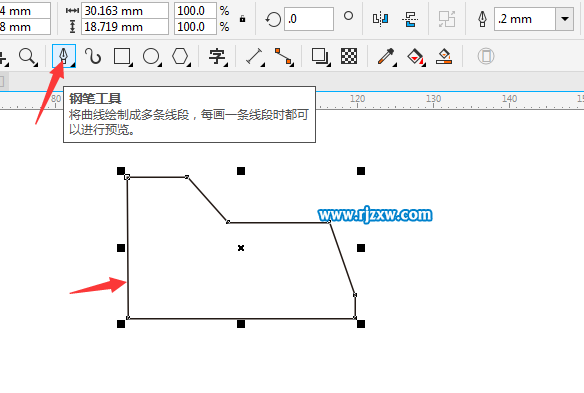Click the greyed-out circular toolbar icon
The height and width of the screenshot is (393, 584).
click(x=486, y=56)
